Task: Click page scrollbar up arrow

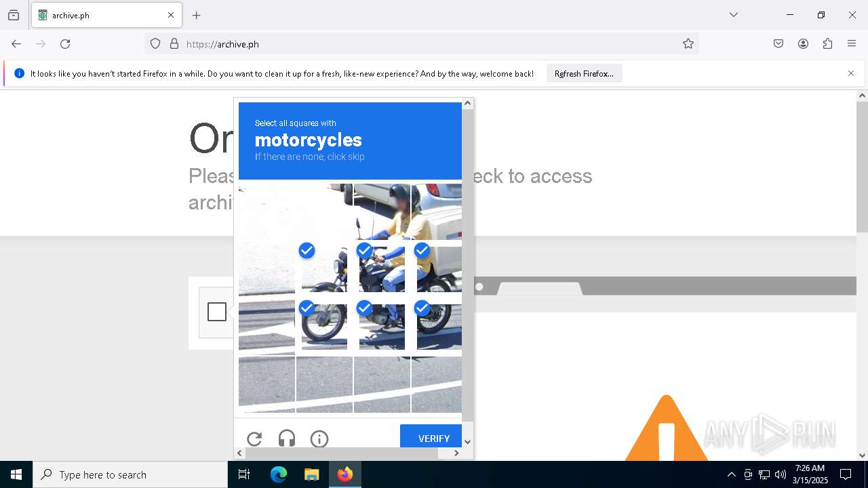Action: tap(862, 96)
